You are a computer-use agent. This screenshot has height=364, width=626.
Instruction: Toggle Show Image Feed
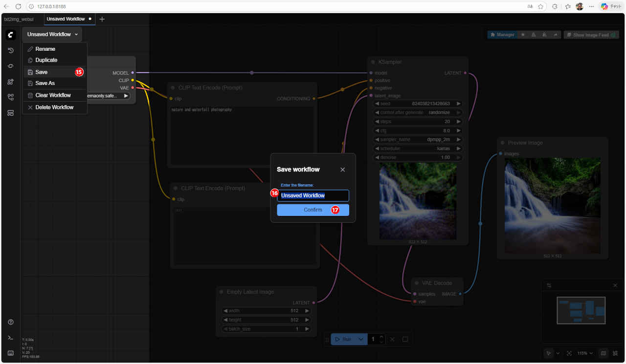(590, 35)
